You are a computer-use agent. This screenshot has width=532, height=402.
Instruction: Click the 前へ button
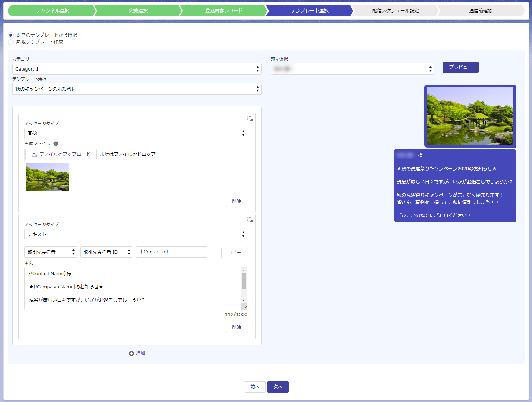pyautogui.click(x=255, y=387)
